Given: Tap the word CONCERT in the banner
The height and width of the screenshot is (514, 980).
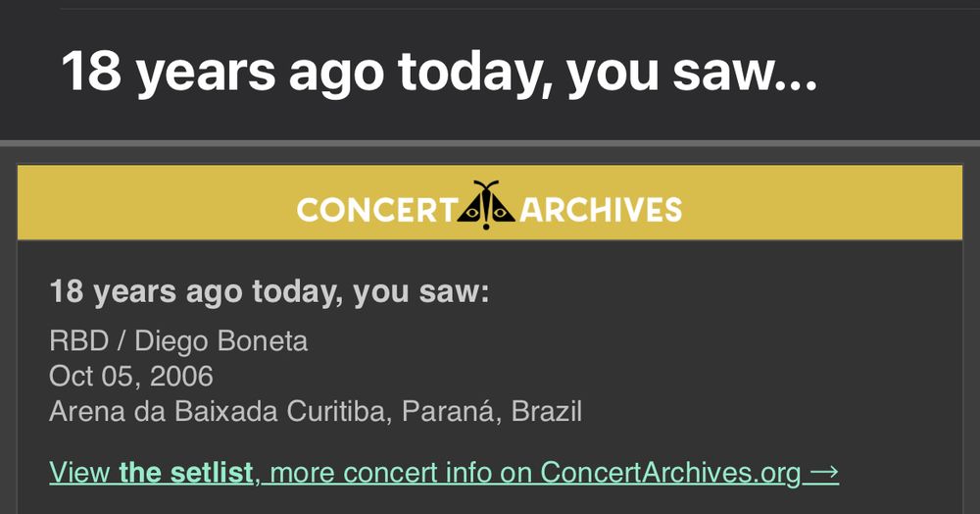Looking at the screenshot, I should click(377, 210).
